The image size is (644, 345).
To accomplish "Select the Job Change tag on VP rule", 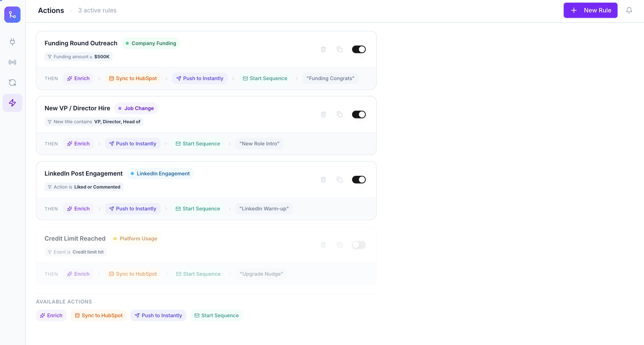I will pyautogui.click(x=136, y=108).
